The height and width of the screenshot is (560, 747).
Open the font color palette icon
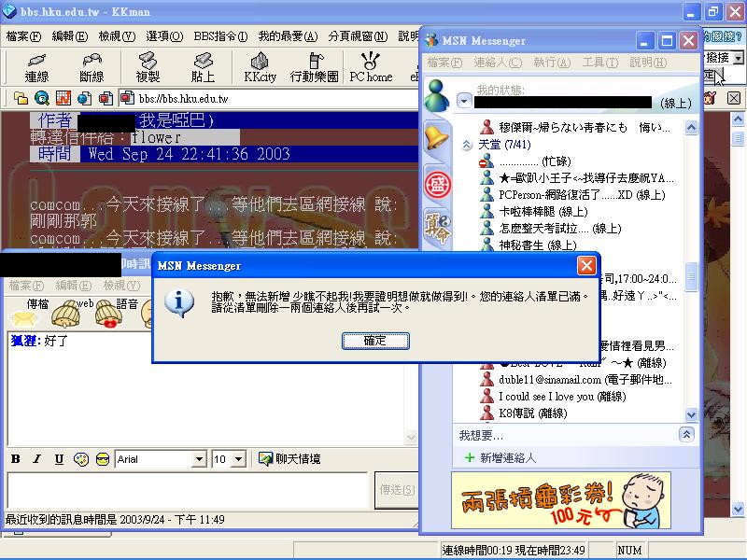click(x=81, y=459)
